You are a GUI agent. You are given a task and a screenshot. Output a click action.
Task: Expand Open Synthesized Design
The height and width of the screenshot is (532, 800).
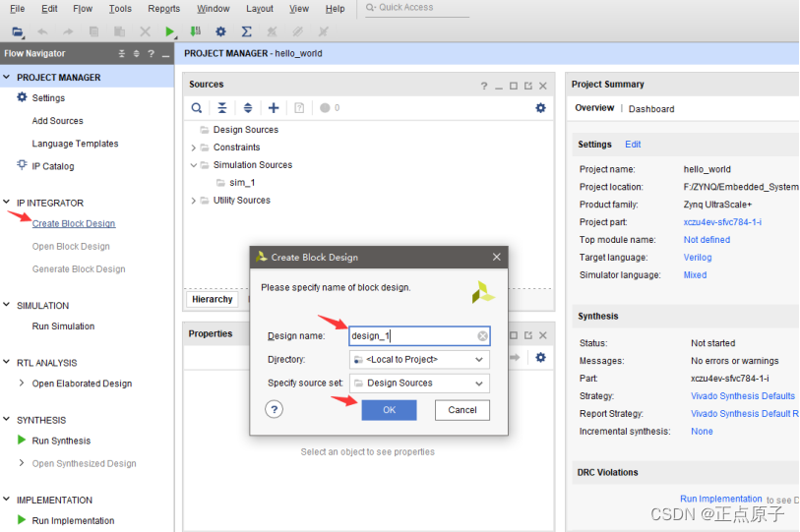(x=22, y=462)
